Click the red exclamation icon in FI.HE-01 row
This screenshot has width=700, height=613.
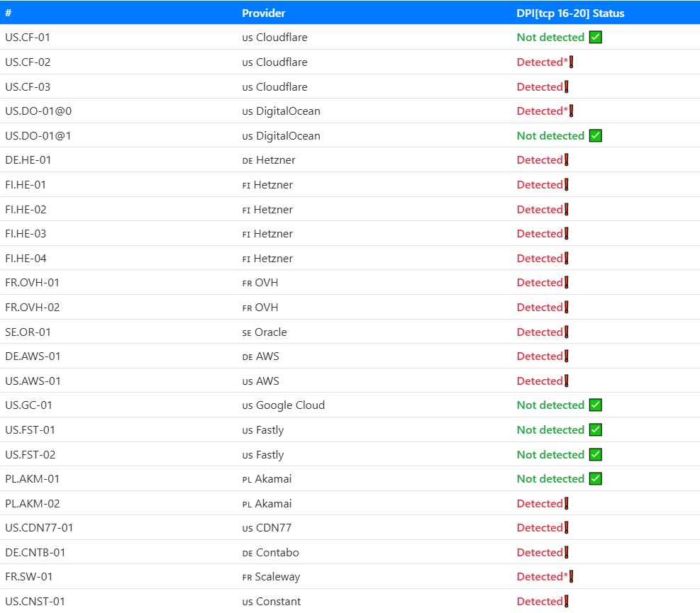[567, 185]
